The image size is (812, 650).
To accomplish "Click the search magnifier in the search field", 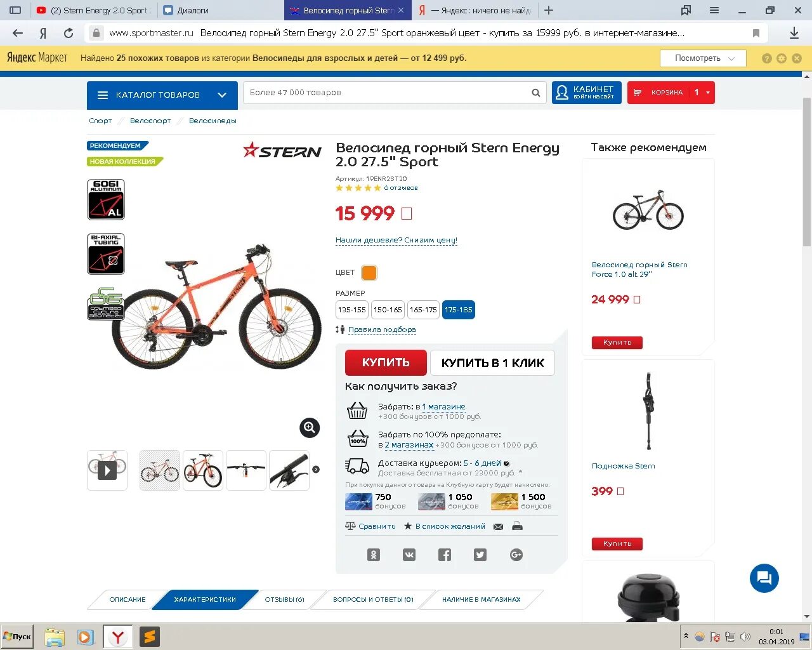I will coord(536,93).
